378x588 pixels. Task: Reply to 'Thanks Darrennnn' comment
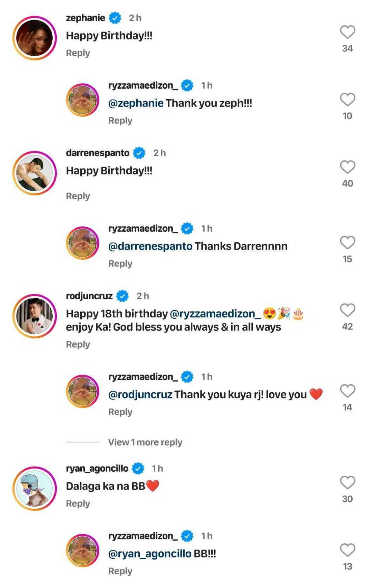coord(120,264)
